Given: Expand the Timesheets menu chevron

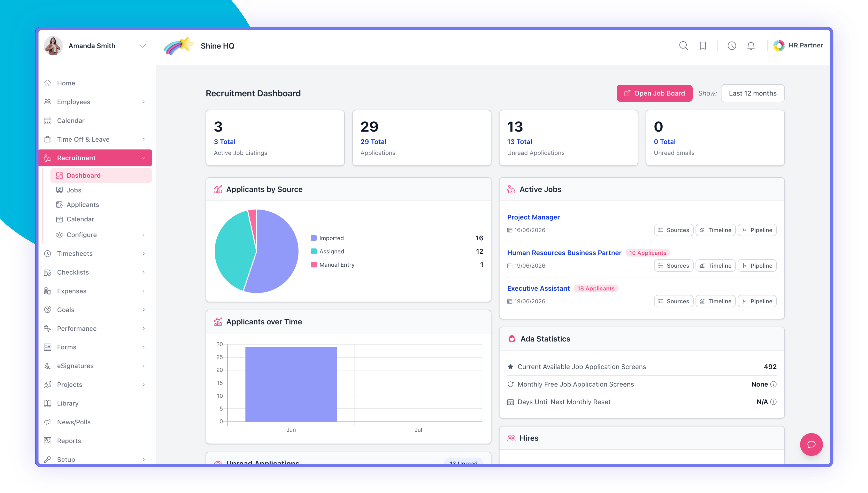Looking at the screenshot, I should point(144,253).
